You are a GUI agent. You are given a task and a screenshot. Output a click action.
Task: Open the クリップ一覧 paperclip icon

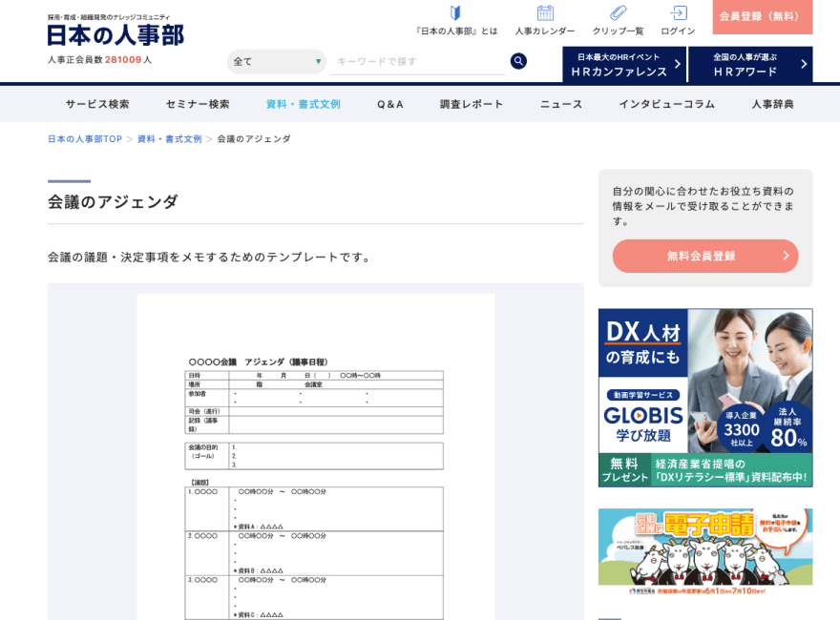click(618, 13)
